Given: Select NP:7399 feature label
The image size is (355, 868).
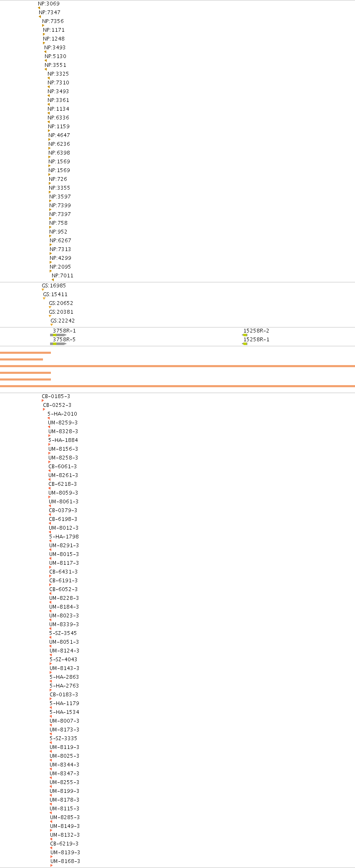Looking at the screenshot, I should [60, 206].
